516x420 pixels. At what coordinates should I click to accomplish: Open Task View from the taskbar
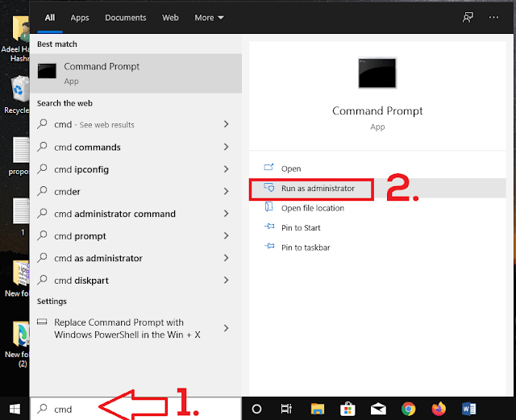(x=286, y=409)
